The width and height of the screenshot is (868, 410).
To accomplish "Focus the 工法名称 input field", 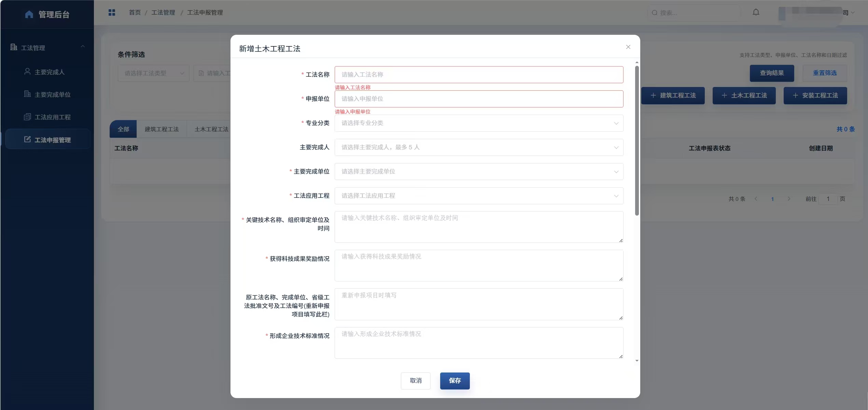I will tap(479, 75).
